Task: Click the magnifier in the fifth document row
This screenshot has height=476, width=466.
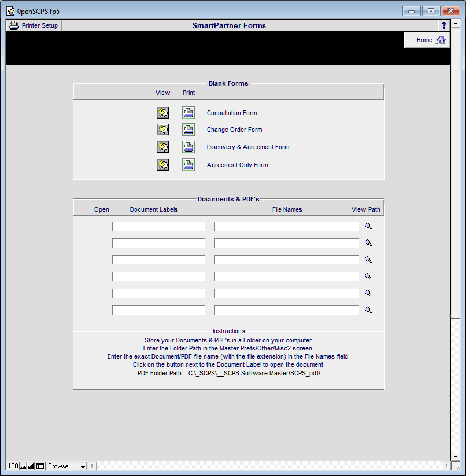Action: 368,293
